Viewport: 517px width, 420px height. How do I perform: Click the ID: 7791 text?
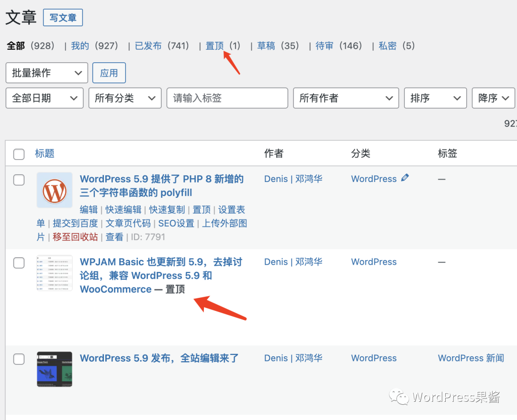(148, 237)
